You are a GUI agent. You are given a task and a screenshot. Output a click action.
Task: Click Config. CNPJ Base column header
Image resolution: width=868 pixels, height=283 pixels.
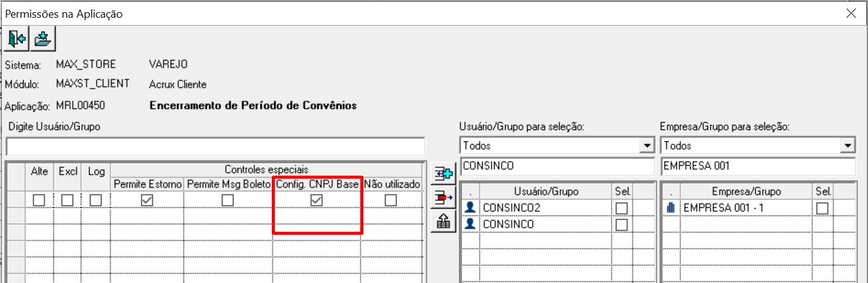tap(317, 184)
